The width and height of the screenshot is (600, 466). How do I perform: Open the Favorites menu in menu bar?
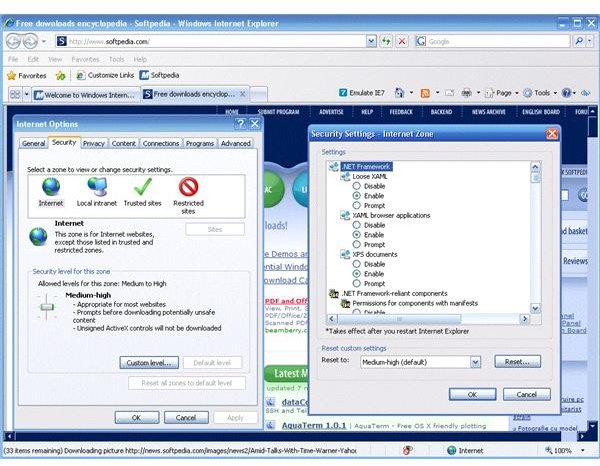(x=85, y=59)
